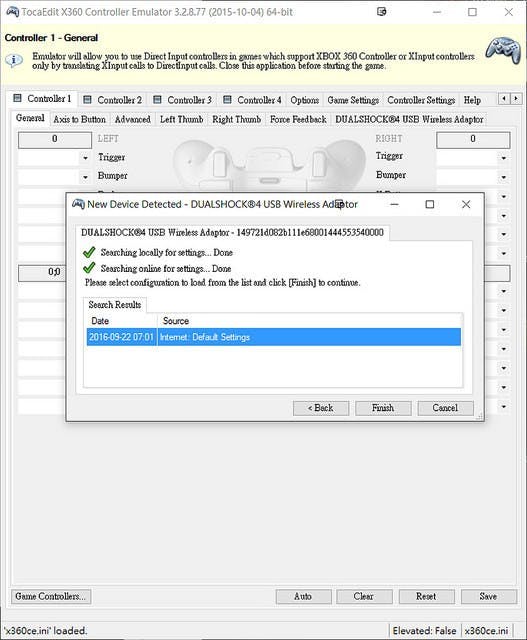This screenshot has height=640, width=527.
Task: Click the Back button in the dialog
Action: (x=321, y=408)
